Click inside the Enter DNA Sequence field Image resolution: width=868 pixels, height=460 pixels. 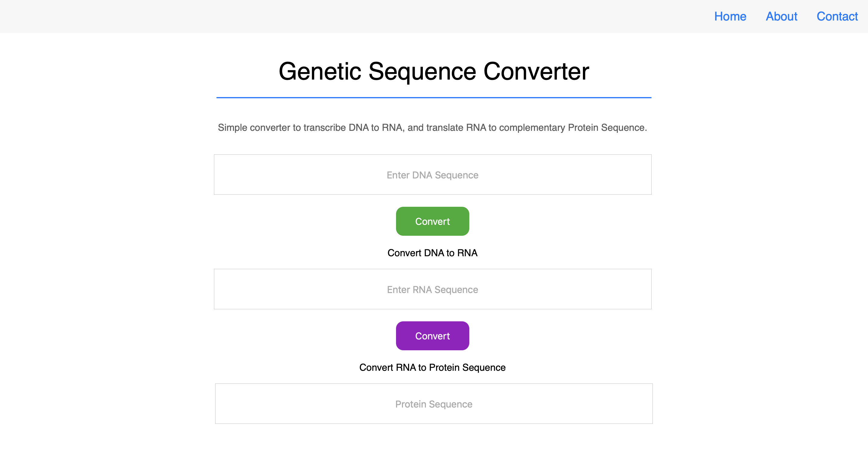(x=432, y=175)
